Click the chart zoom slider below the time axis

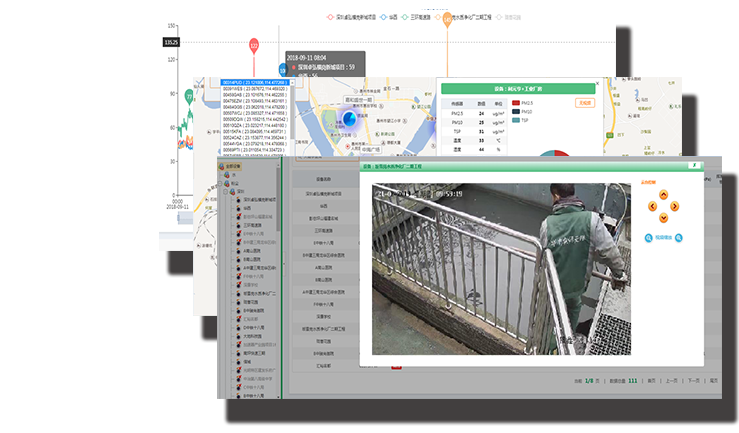tap(185, 217)
